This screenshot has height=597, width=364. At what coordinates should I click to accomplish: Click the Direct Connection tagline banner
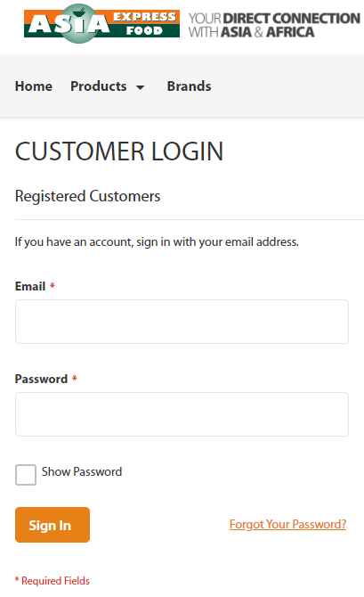274,25
